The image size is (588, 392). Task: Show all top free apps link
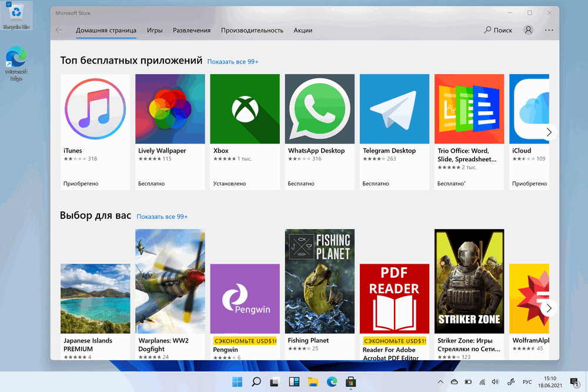point(233,62)
